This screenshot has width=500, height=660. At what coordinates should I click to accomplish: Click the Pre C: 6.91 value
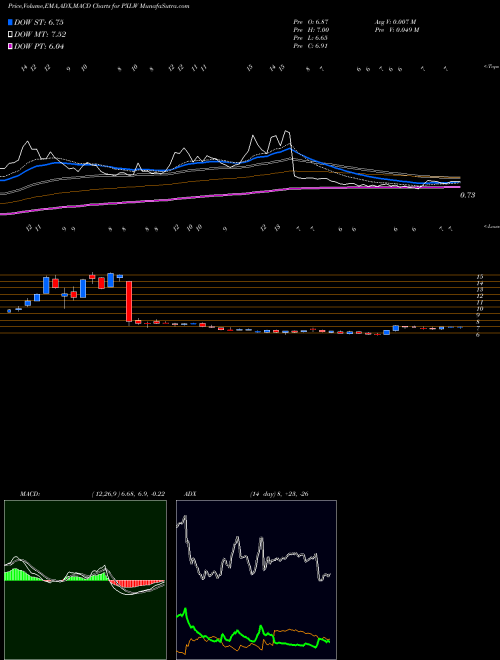[311, 46]
